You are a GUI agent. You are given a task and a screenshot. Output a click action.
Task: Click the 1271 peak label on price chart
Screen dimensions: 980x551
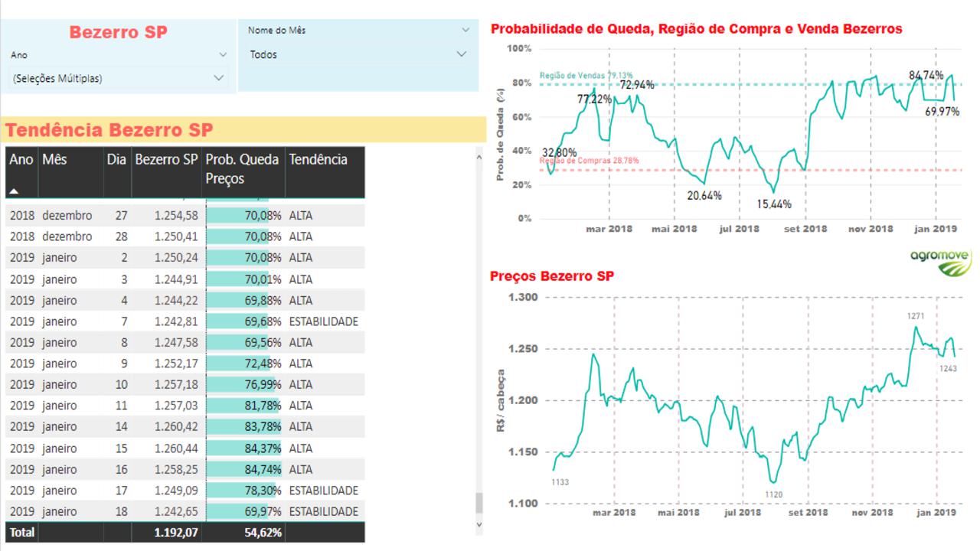click(x=916, y=315)
